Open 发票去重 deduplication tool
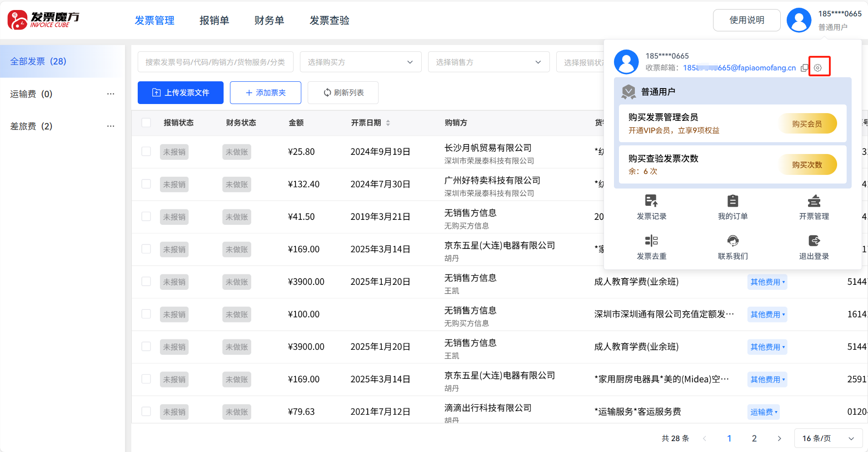Image resolution: width=868 pixels, height=452 pixels. 651,247
